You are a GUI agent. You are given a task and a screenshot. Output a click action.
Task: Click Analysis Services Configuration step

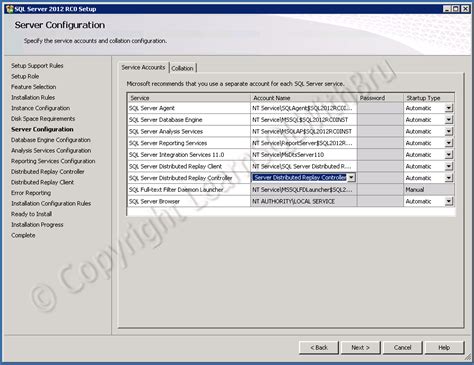click(51, 151)
